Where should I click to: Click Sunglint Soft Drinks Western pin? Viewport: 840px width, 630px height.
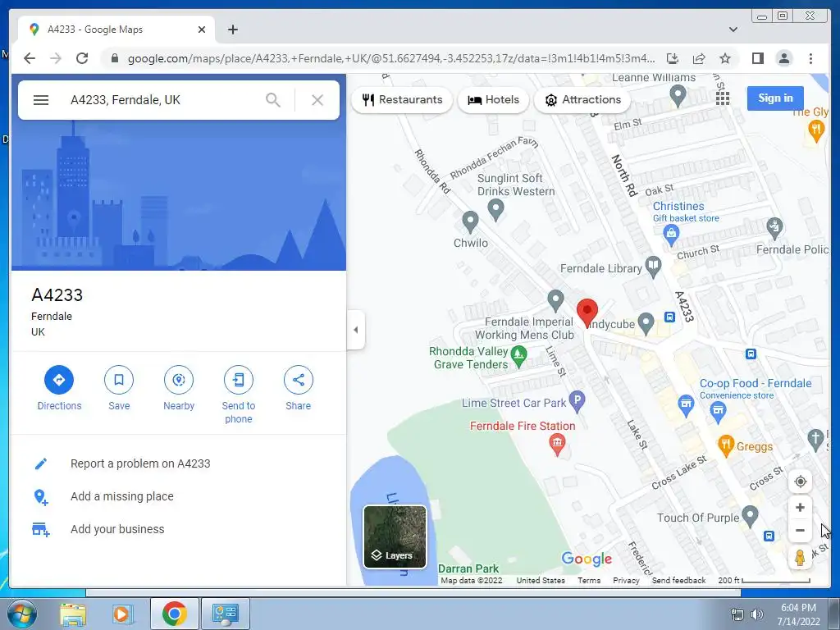tap(495, 208)
